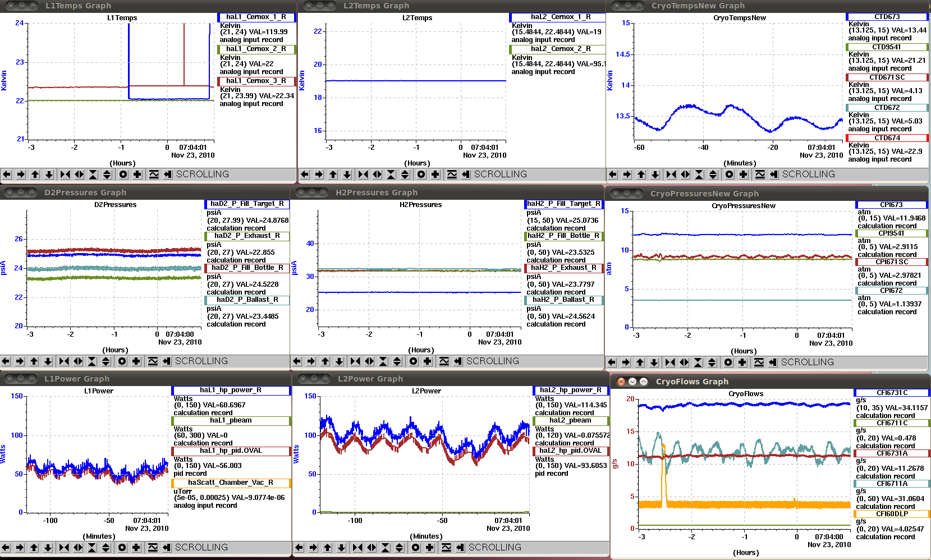This screenshot has height=560, width=931.
Task: Click the L2Temps Graph window title bar
Action: 451,6
